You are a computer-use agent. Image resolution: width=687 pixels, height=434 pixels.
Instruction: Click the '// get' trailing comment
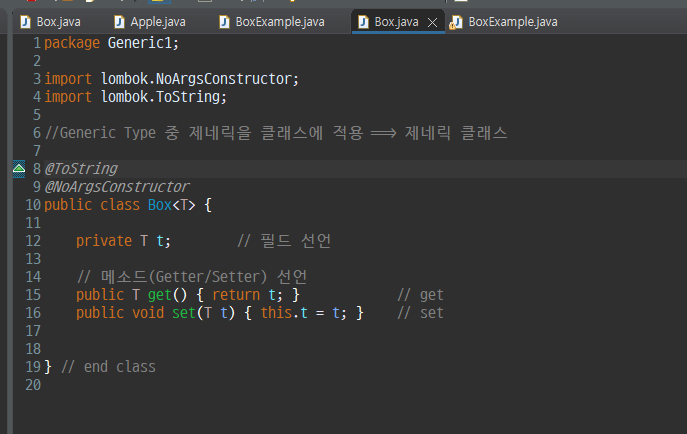point(420,294)
